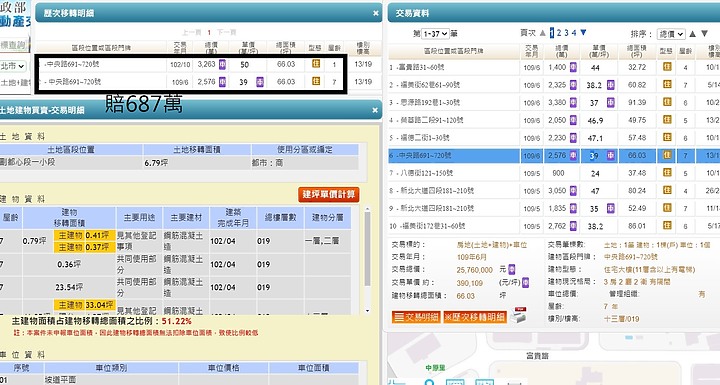
Task: Close the 歷次移轉明細 panel
Action: [x=376, y=13]
